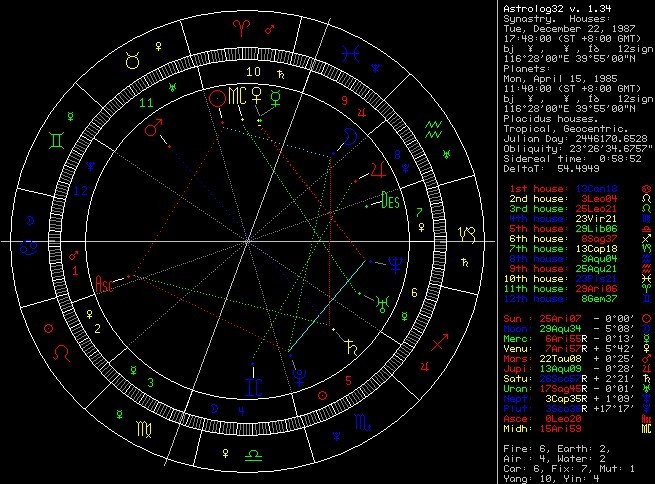Click the large red Jupiter glyph above Des
655x484 pixels.
378,171
